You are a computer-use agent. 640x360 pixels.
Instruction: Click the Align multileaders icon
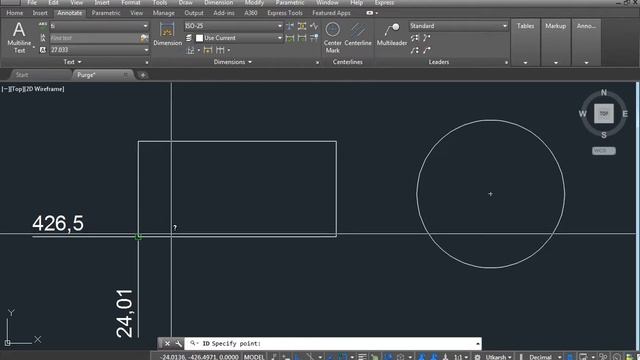[415, 38]
